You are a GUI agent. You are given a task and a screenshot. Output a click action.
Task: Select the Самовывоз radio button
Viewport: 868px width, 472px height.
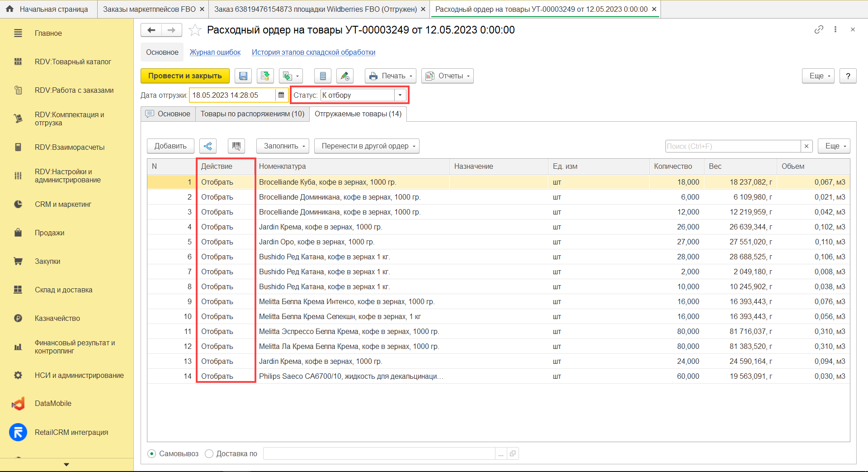[x=152, y=453]
